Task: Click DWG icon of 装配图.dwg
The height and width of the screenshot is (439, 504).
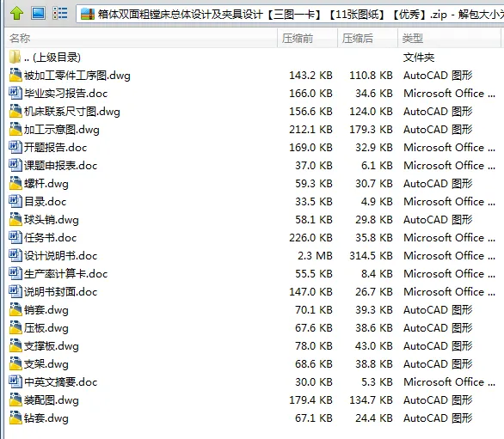Action: tap(15, 399)
